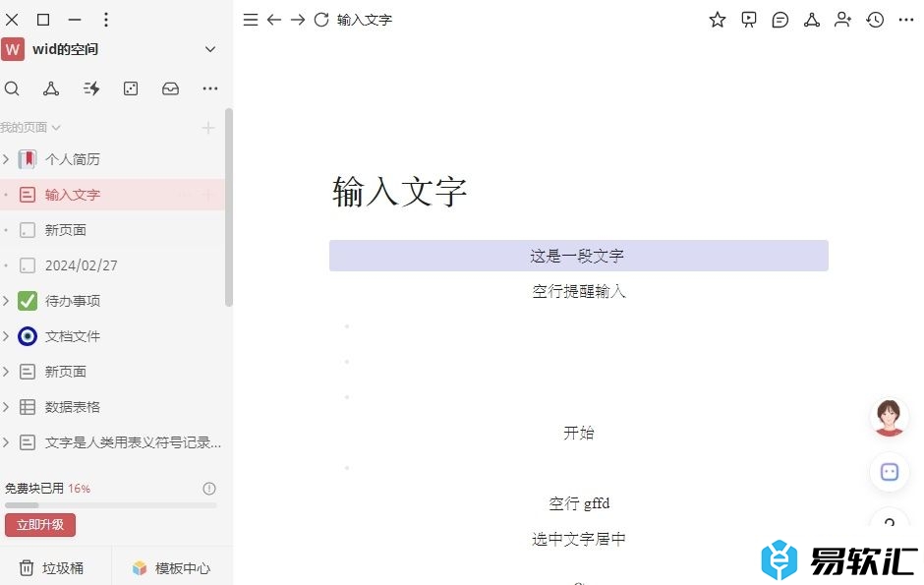
Task: Click the quick capture lightning icon
Action: coord(91,88)
